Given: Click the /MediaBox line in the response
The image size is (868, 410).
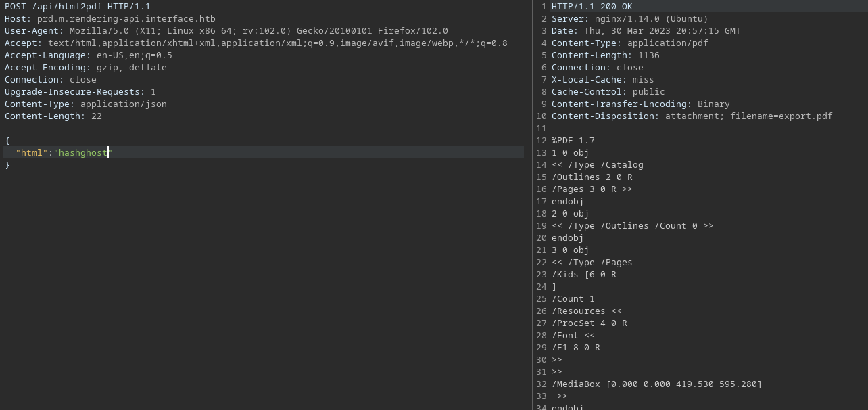Looking at the screenshot, I should (656, 384).
